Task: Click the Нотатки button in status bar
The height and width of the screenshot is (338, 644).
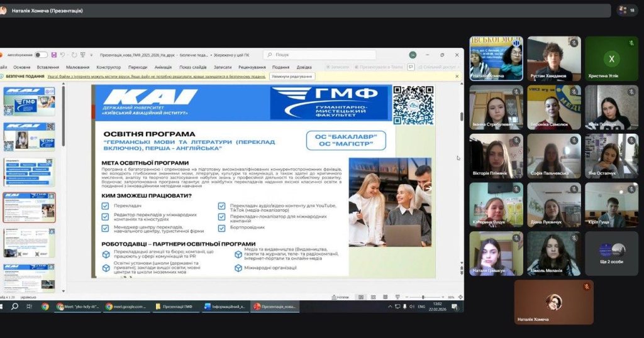Action: tap(340, 297)
